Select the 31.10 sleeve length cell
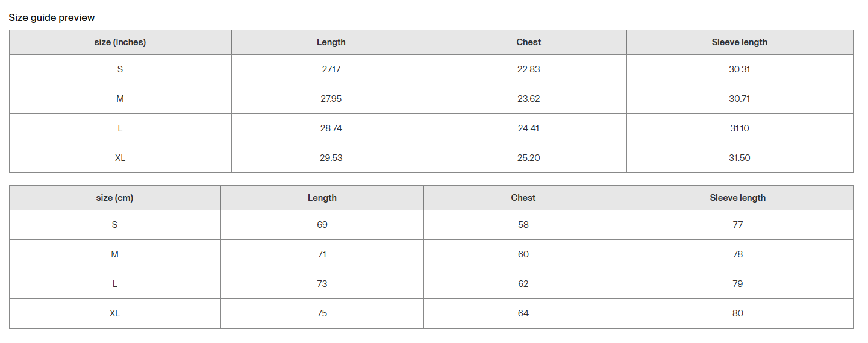Image resolution: width=868 pixels, height=343 pixels. (x=740, y=128)
